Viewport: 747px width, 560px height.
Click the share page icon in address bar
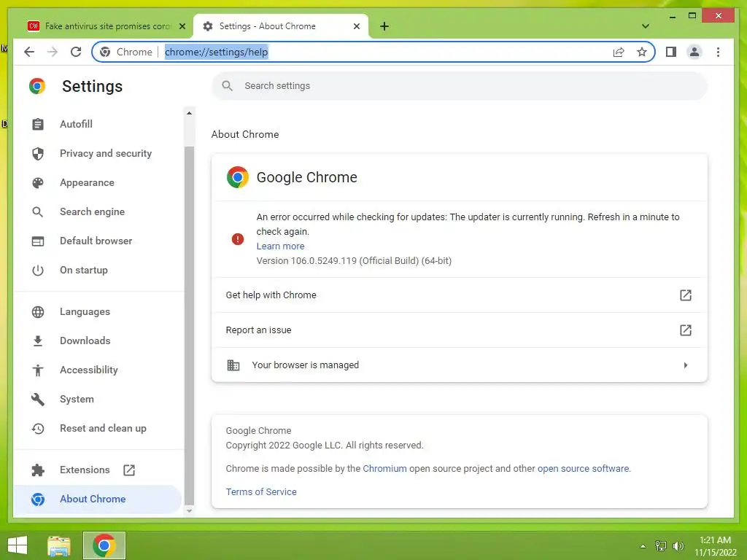(619, 52)
